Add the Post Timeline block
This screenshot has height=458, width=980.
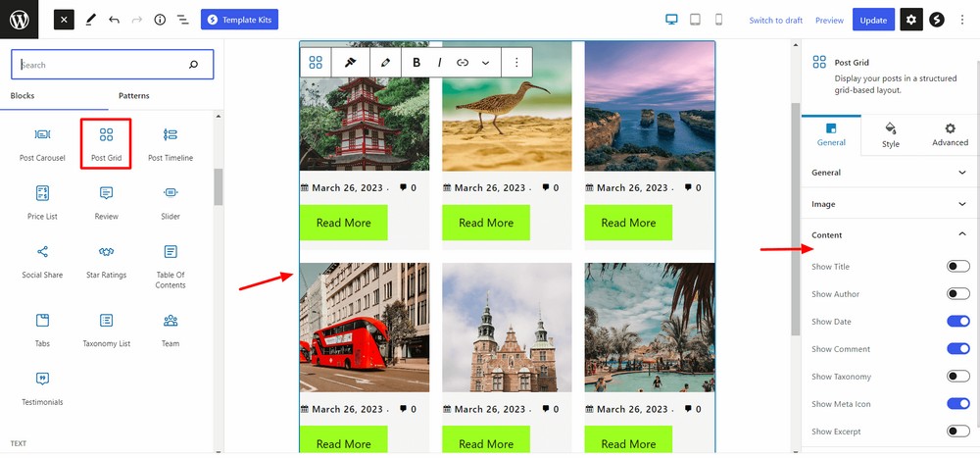[x=171, y=142]
